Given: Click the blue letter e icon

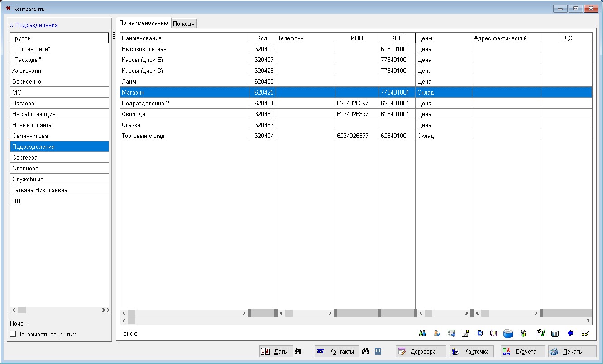Looking at the screenshot, I should pyautogui.click(x=479, y=334).
